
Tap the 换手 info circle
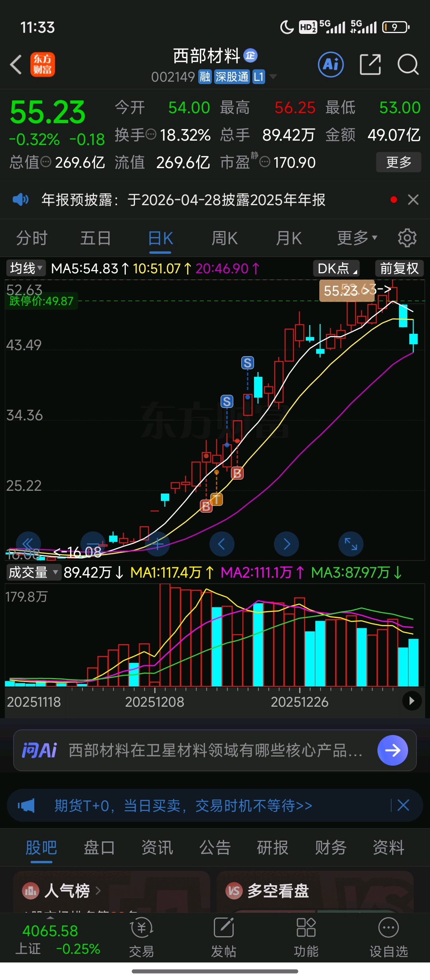pyautogui.click(x=151, y=135)
